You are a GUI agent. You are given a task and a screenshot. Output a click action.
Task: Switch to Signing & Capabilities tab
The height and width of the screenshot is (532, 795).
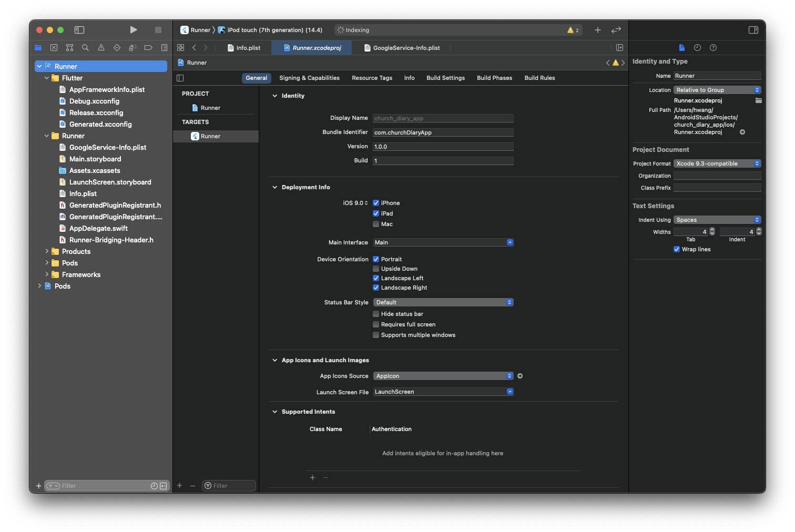point(309,78)
